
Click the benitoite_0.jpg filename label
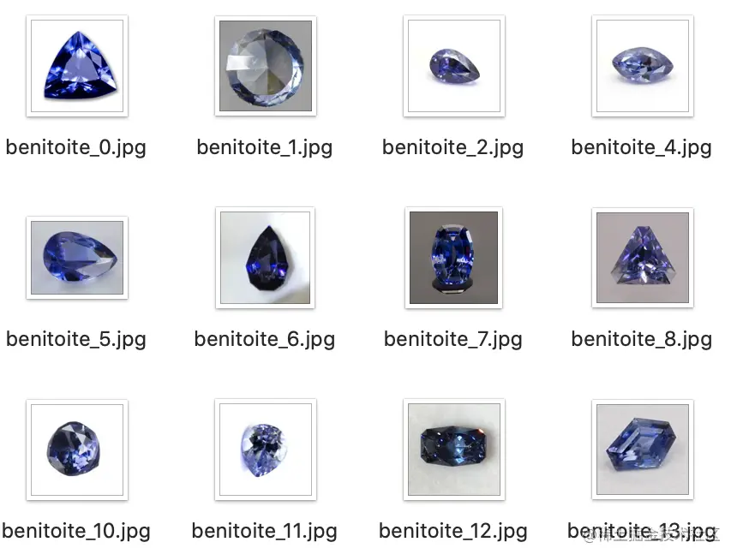point(76,148)
